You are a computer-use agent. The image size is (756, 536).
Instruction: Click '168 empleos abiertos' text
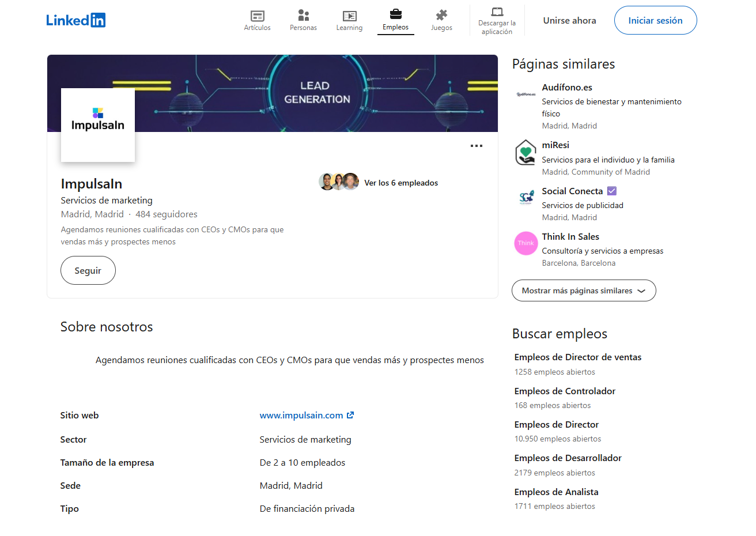pyautogui.click(x=553, y=405)
